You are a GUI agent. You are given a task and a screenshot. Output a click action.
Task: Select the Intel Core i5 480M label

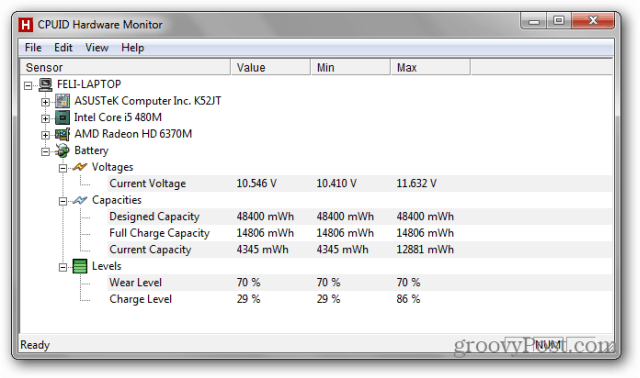pyautogui.click(x=118, y=118)
